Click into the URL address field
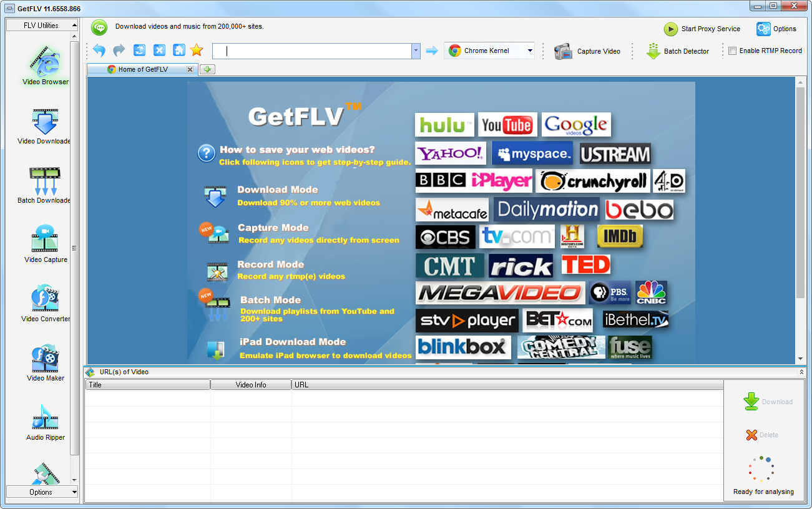The height and width of the screenshot is (509, 812). tap(312, 51)
